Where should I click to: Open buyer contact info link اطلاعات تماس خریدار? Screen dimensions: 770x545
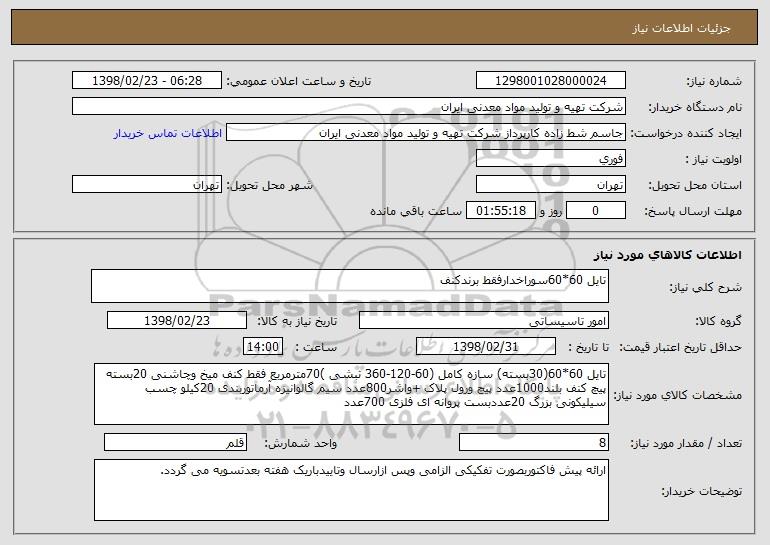168,134
